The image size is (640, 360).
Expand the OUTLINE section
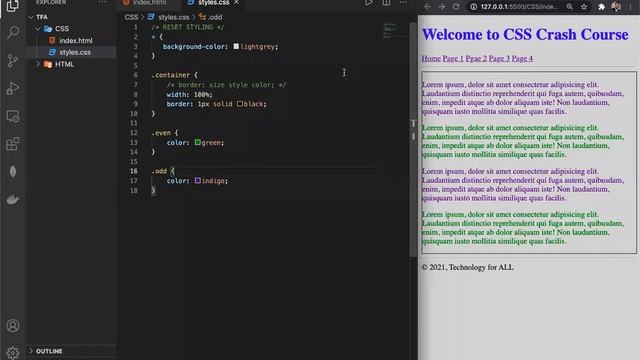pyautogui.click(x=31, y=351)
